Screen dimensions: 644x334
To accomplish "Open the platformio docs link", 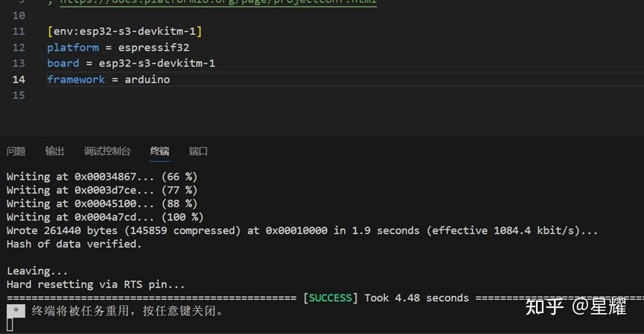I will pyautogui.click(x=217, y=2).
